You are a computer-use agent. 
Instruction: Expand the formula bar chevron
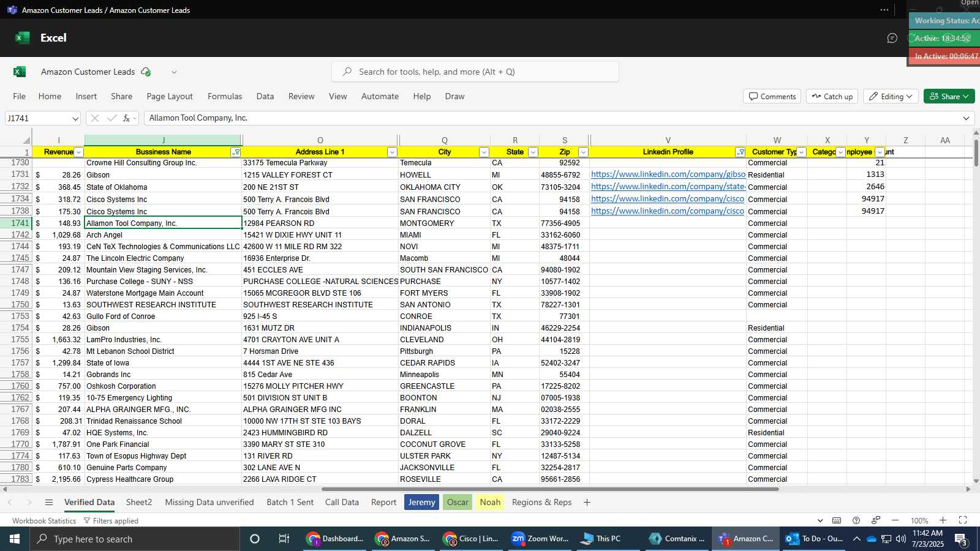click(x=967, y=118)
